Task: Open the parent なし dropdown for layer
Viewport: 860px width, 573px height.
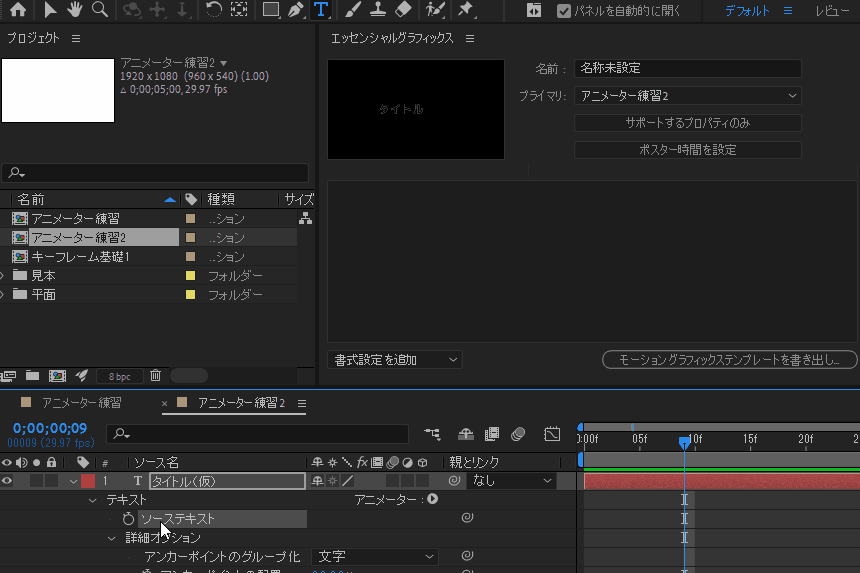Action: (511, 481)
